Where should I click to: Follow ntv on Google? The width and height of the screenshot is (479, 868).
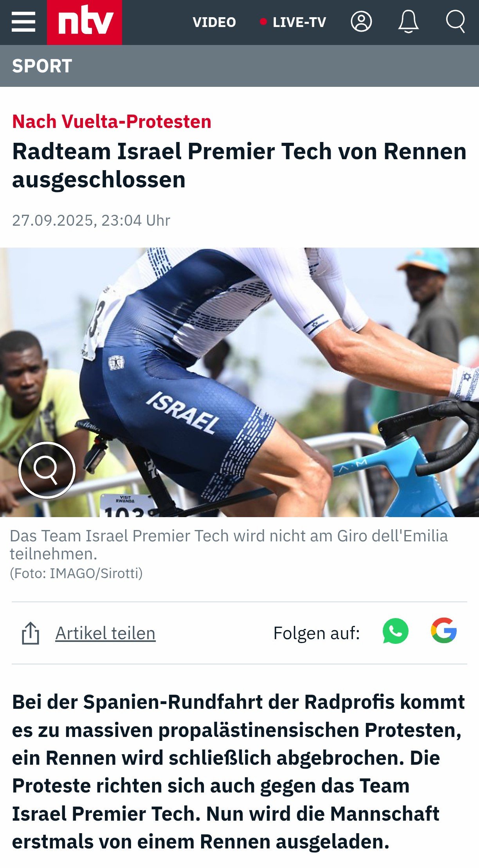(x=444, y=631)
